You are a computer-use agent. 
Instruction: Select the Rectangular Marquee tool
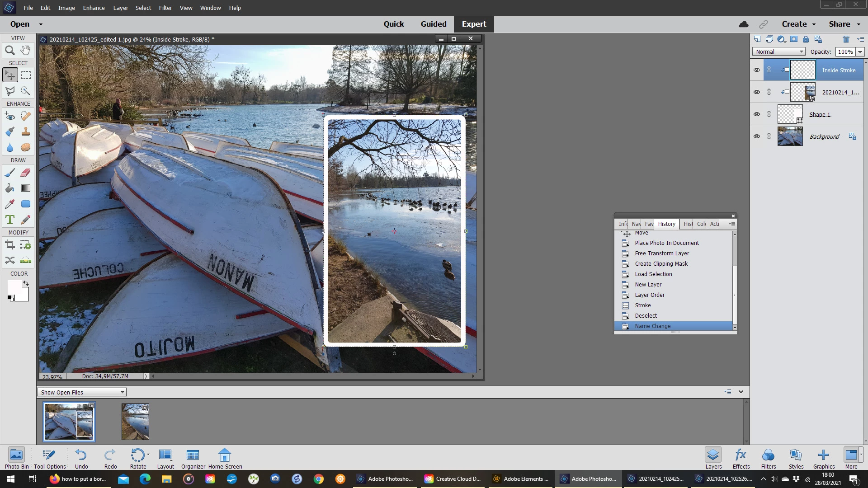pos(26,75)
